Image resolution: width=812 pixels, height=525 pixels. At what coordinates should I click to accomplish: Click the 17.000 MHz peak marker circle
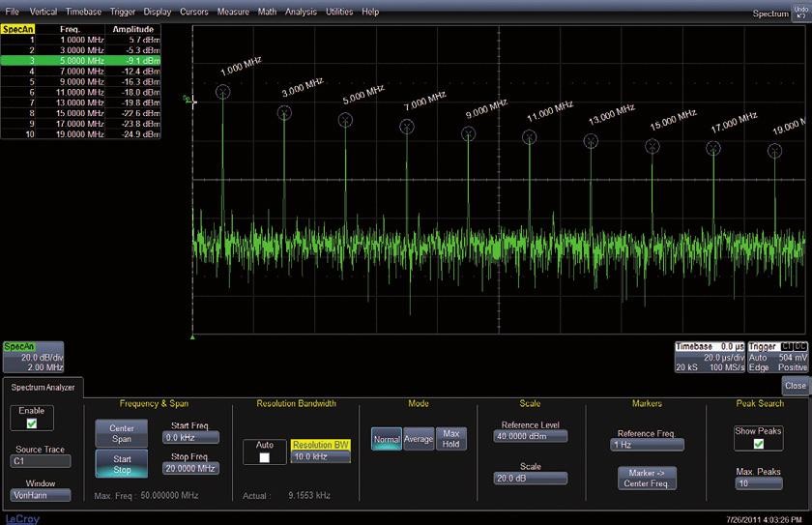[713, 149]
